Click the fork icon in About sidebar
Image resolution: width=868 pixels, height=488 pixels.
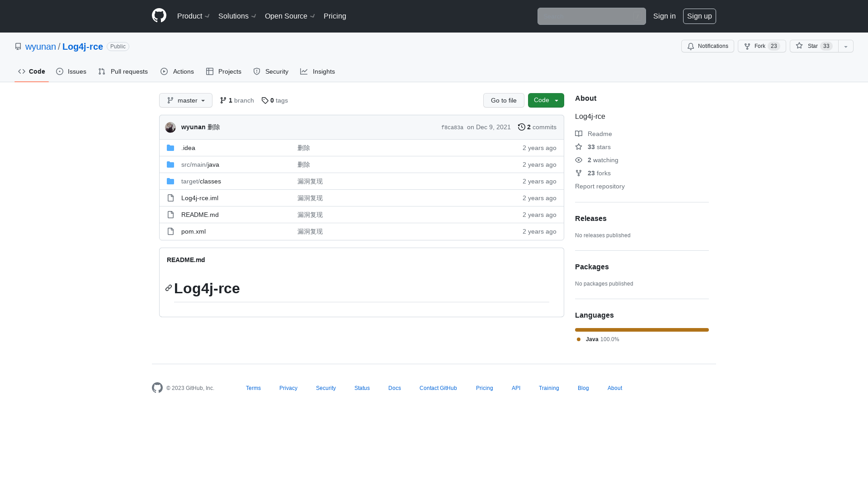pyautogui.click(x=579, y=173)
